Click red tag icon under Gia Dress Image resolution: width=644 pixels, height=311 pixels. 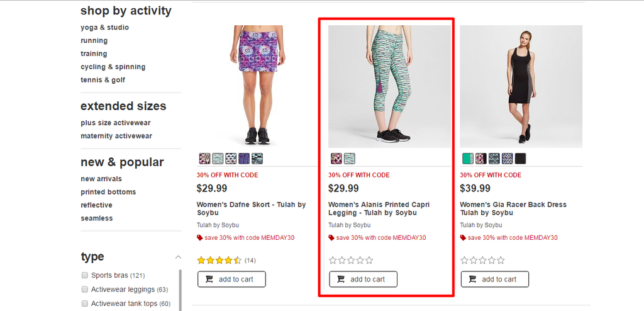(463, 238)
